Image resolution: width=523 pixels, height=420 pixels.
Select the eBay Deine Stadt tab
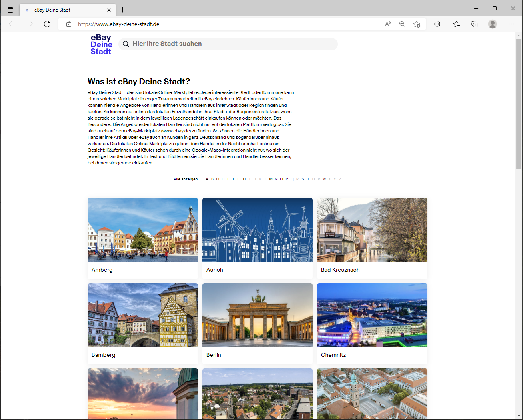pyautogui.click(x=68, y=10)
